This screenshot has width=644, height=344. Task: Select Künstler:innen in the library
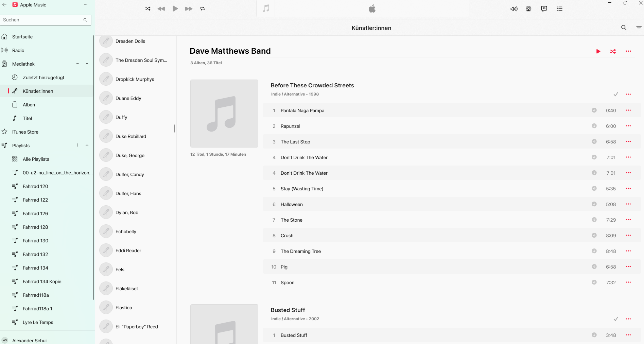click(47, 91)
